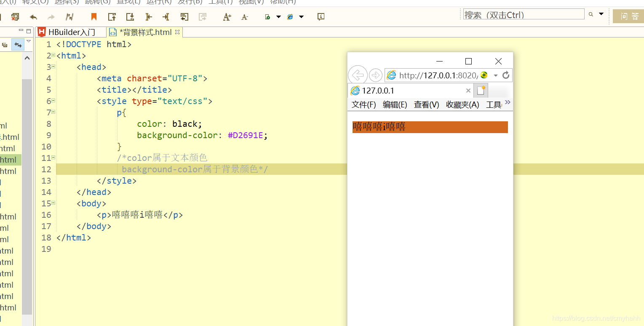Collapse the comment fold on line 11
Image resolution: width=644 pixels, height=326 pixels.
[x=53, y=158]
